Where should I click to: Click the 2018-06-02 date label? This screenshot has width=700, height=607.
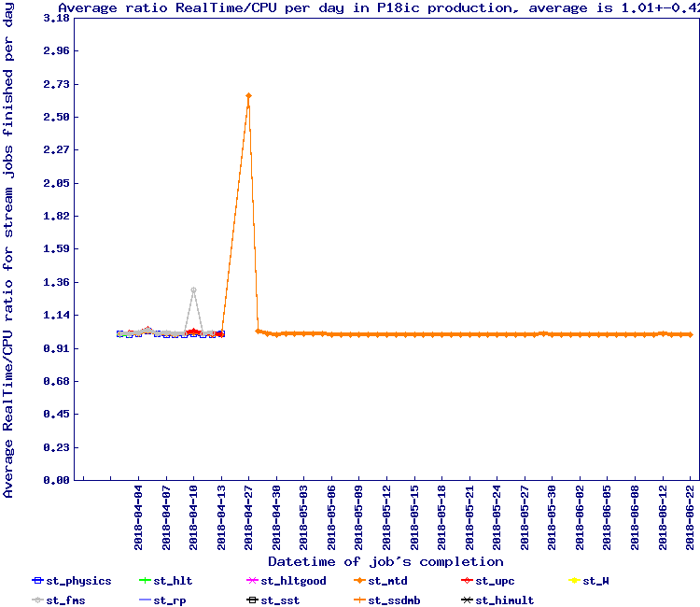(580, 517)
